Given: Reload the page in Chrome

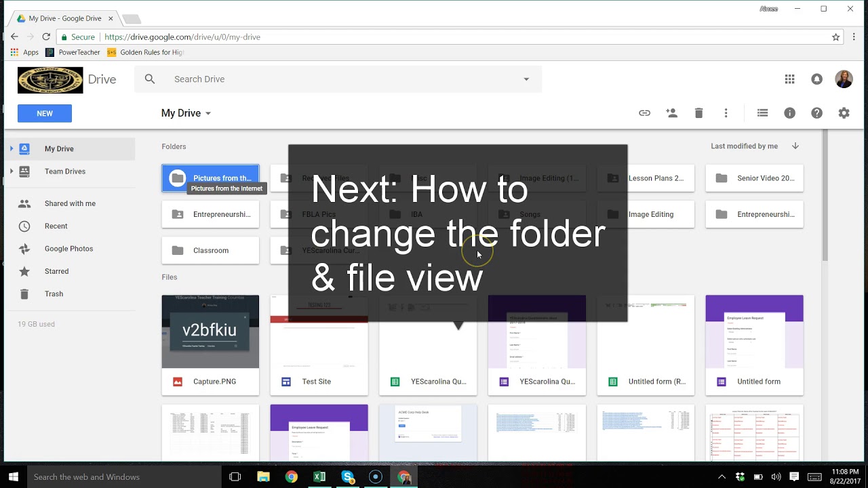Looking at the screenshot, I should point(46,37).
